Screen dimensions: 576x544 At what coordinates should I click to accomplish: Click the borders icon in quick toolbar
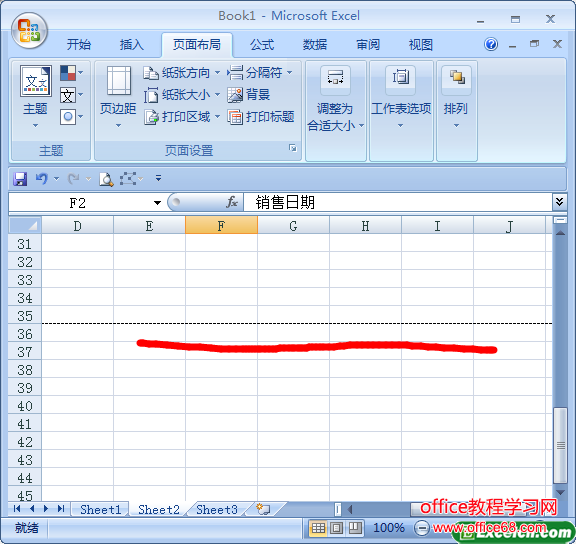pyautogui.click(x=127, y=179)
